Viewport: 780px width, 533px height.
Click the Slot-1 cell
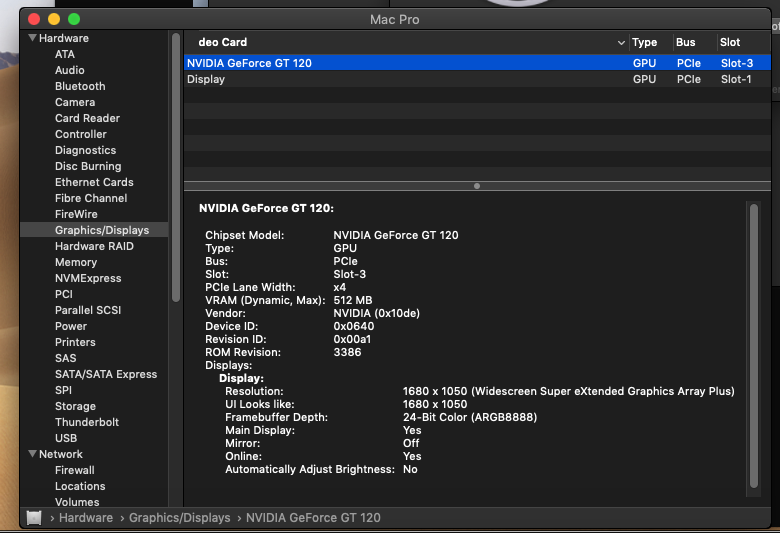tap(736, 79)
